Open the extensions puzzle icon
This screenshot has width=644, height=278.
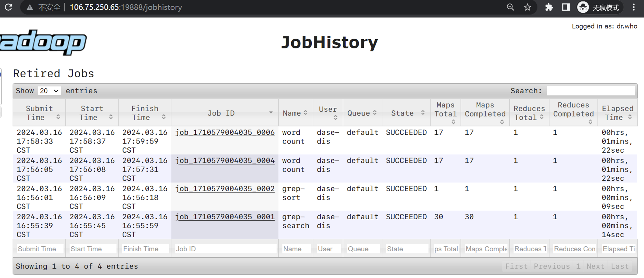click(549, 7)
